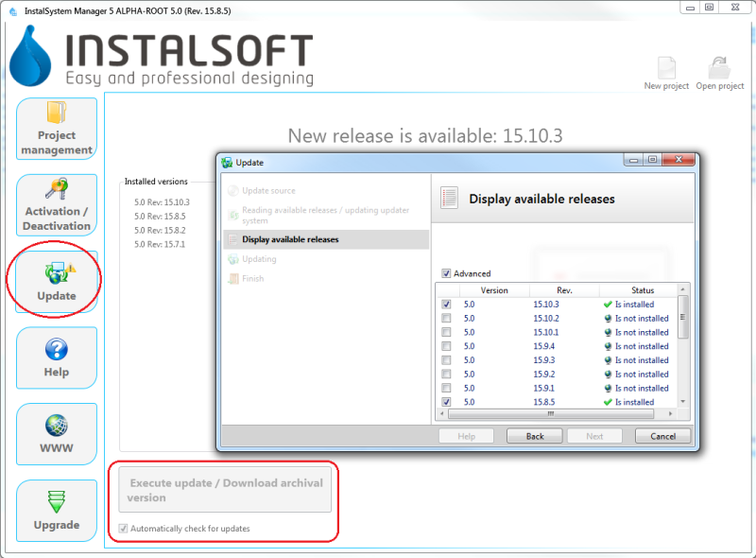Open Activation / Deactivation sidebar button
The width and height of the screenshot is (756, 558).
click(x=57, y=205)
